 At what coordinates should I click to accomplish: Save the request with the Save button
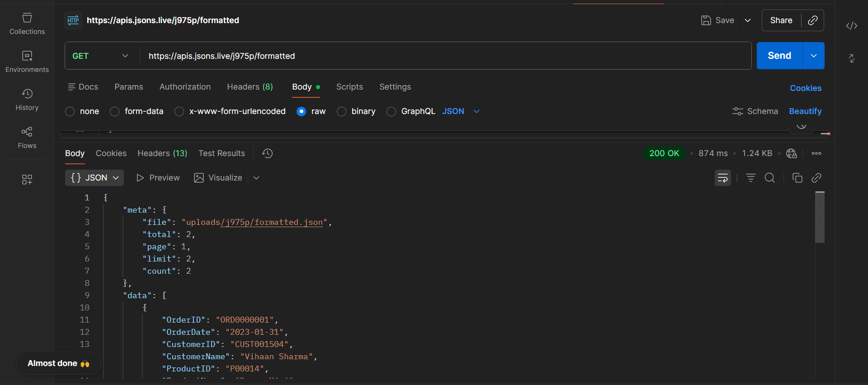pos(717,20)
